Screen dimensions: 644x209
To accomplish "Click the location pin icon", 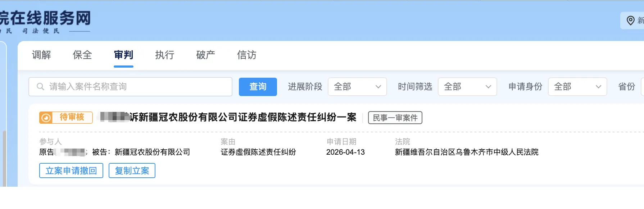I will [x=630, y=21].
